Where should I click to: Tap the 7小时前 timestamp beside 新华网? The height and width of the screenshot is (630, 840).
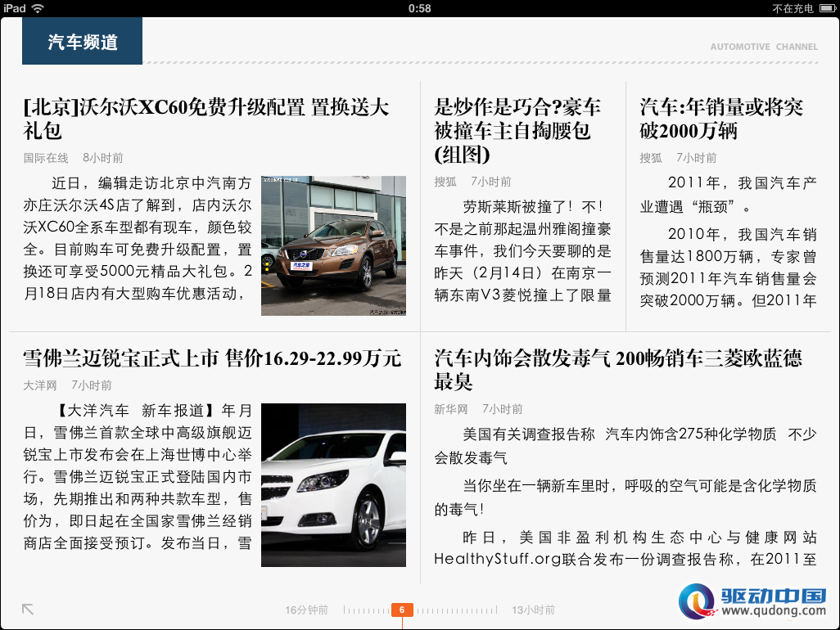click(503, 409)
